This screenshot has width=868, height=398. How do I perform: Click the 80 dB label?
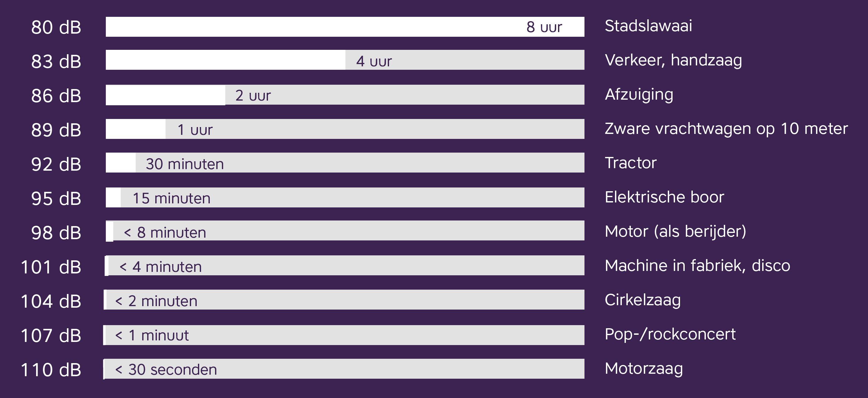click(x=56, y=27)
